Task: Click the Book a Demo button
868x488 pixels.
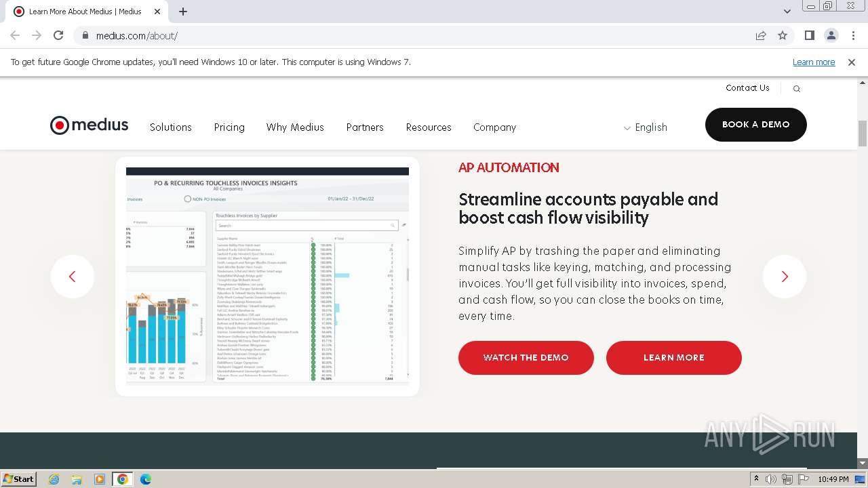Action: pos(756,125)
